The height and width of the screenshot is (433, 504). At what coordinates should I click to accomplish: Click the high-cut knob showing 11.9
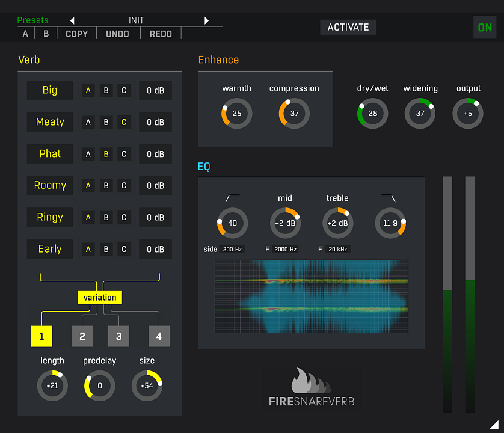click(x=390, y=223)
